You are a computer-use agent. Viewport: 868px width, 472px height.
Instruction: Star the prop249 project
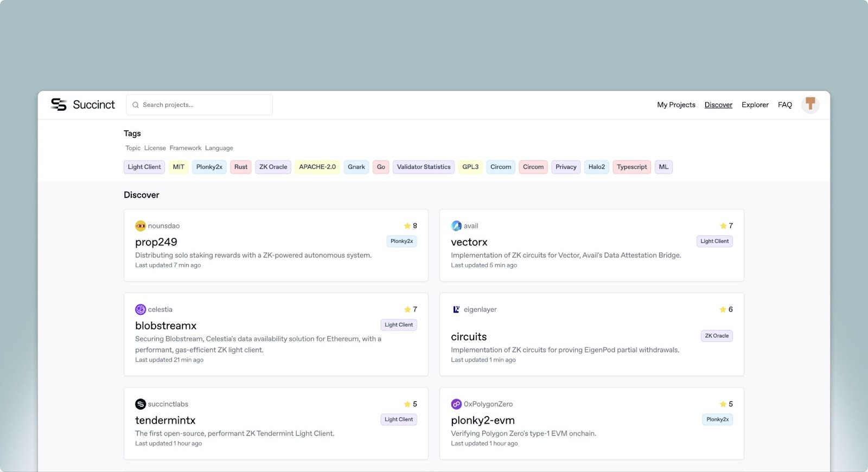click(407, 226)
